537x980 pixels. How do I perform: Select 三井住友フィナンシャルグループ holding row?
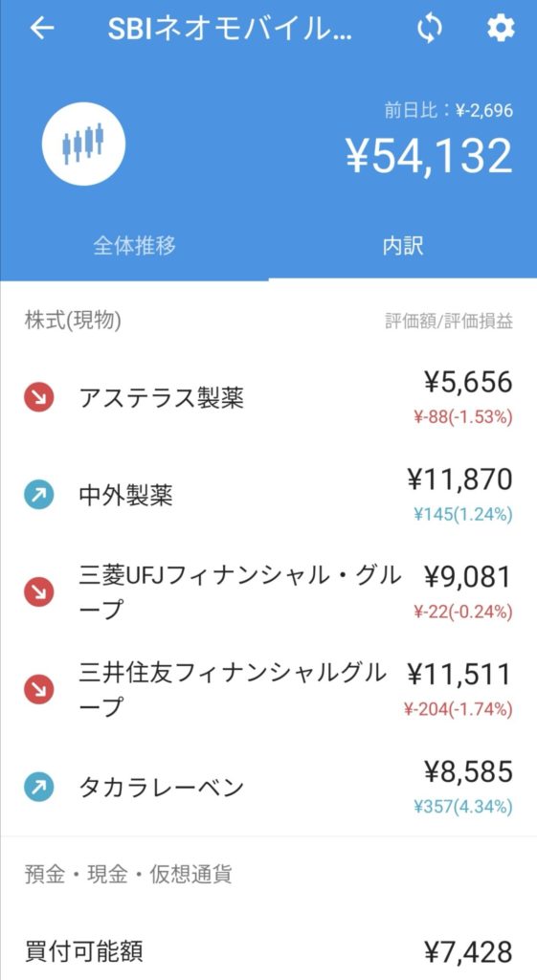pos(268,690)
